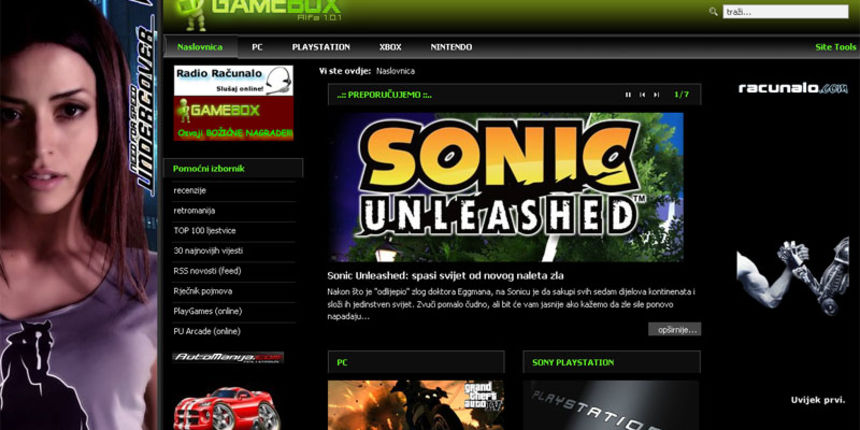Open TOP 100 ljestvice link
The height and width of the screenshot is (430, 860).
point(205,231)
